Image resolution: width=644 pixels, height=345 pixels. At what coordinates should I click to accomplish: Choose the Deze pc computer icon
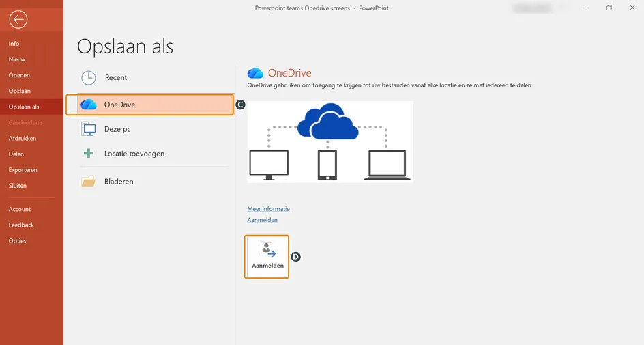coord(88,129)
